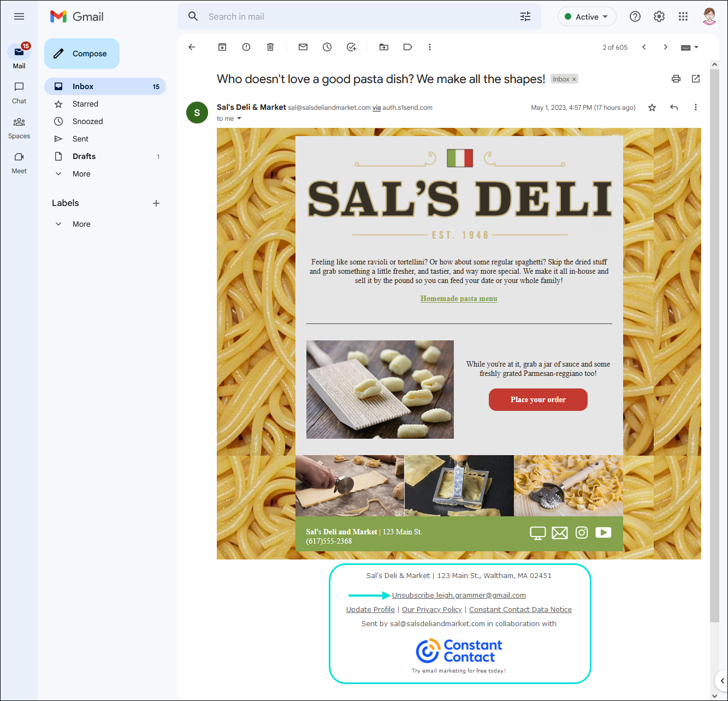
Task: Click the Sal's Deli sender avatar
Action: 197,113
